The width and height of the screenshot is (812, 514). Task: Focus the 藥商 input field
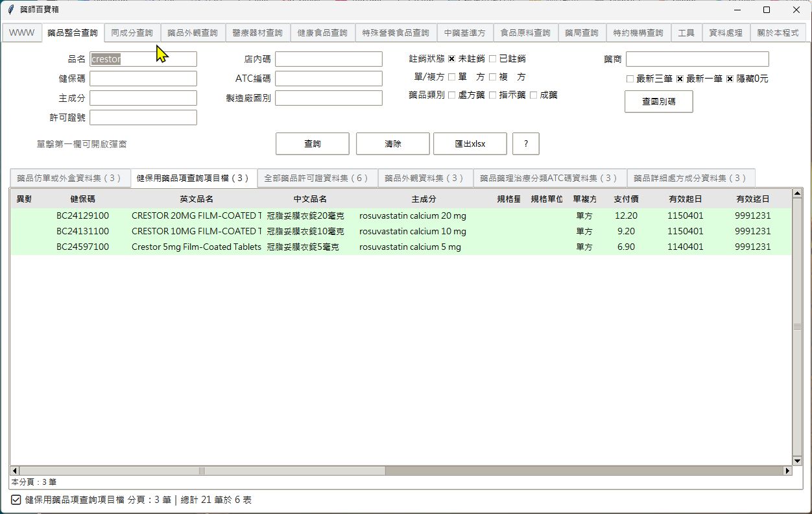click(697, 59)
